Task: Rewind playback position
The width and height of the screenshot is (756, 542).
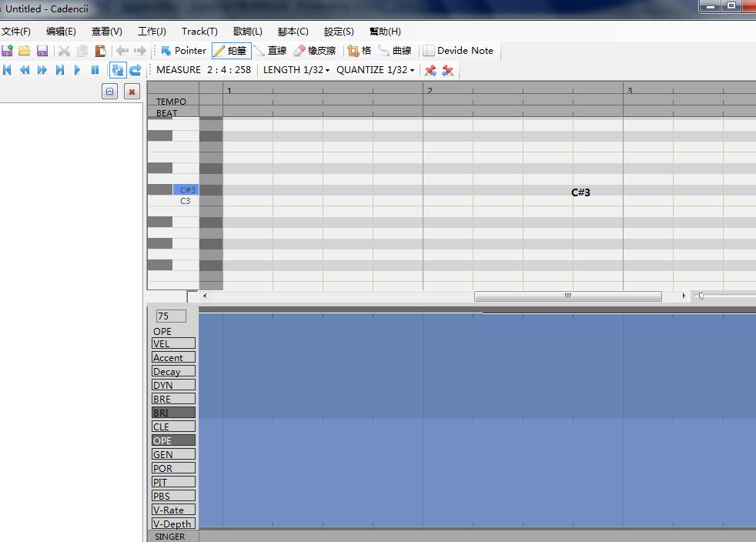Action: click(25, 70)
